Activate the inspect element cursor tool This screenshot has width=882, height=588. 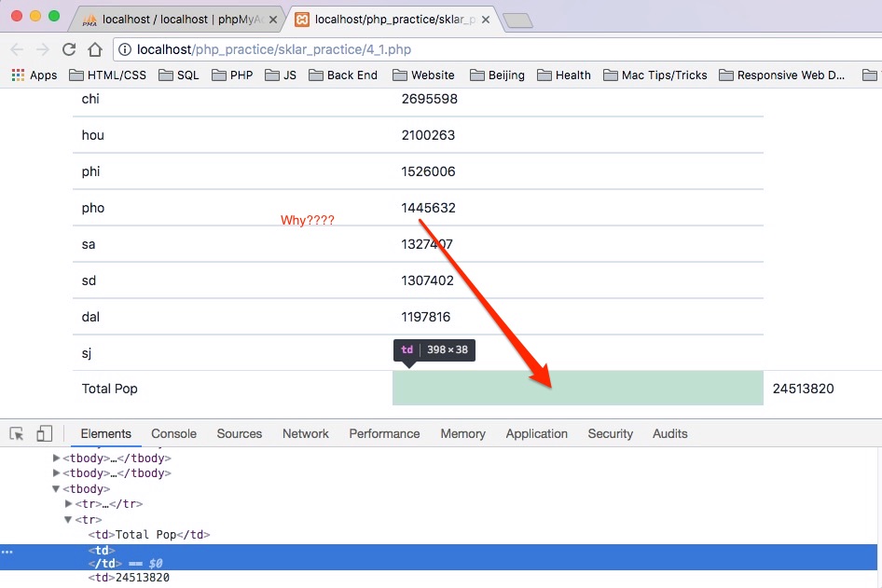pyautogui.click(x=15, y=432)
